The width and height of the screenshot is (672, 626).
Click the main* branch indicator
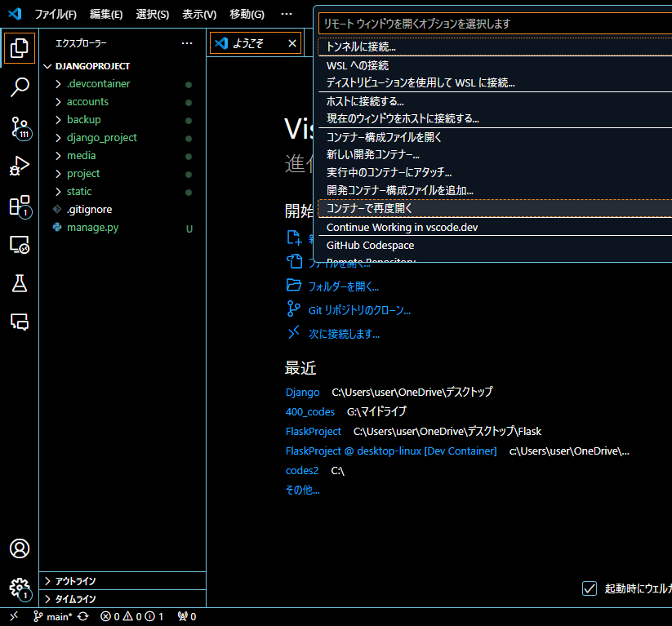[x=53, y=616]
